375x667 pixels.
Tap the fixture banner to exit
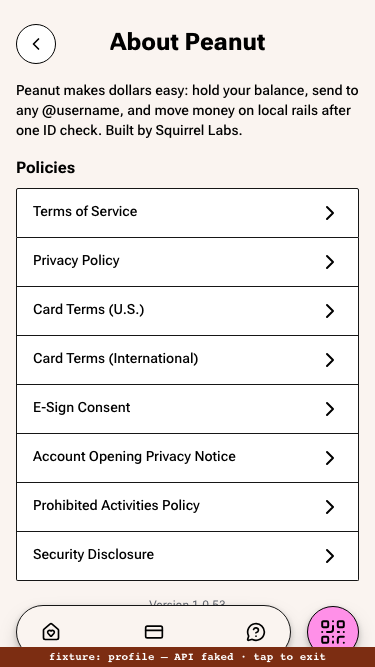188,657
